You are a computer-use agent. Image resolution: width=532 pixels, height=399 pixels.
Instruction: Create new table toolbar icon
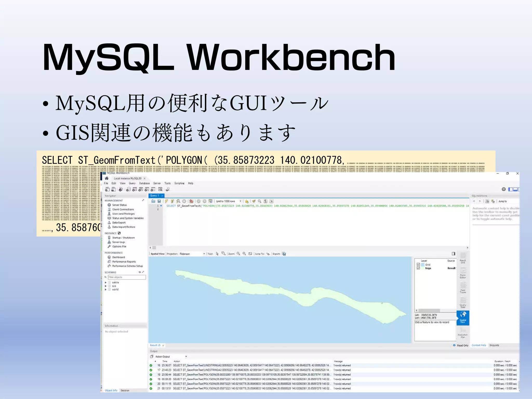coord(134,189)
